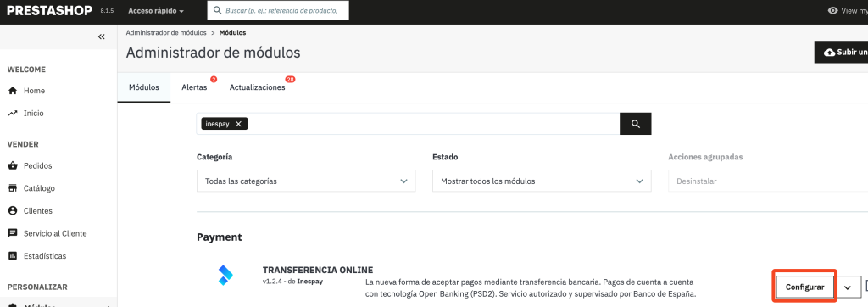
Task: Open Clientes person icon in sidebar
Action: (13, 211)
